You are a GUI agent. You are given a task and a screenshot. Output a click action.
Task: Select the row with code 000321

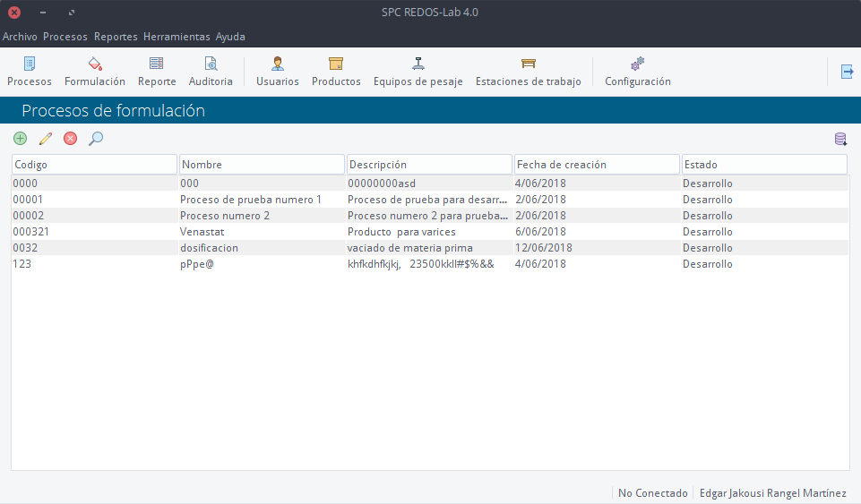[430, 232]
